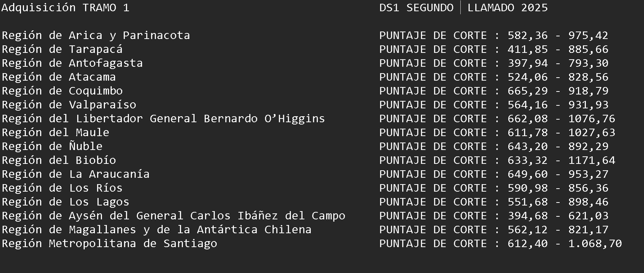Click the cutoff score range 633,32 - 1171,64

point(561,160)
